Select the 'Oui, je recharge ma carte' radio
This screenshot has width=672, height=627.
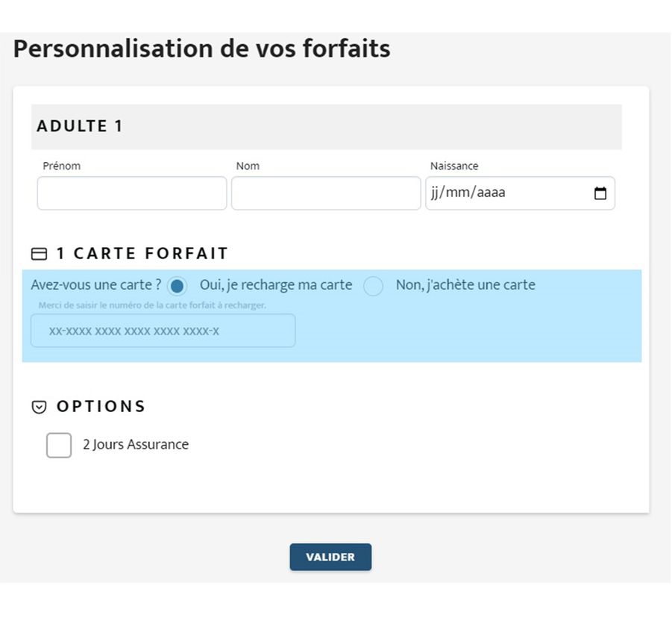pos(177,286)
